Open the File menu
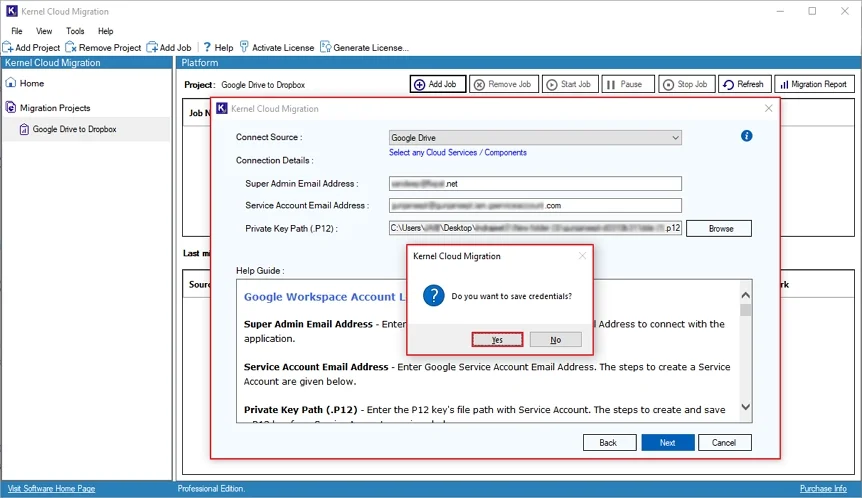 (x=17, y=31)
